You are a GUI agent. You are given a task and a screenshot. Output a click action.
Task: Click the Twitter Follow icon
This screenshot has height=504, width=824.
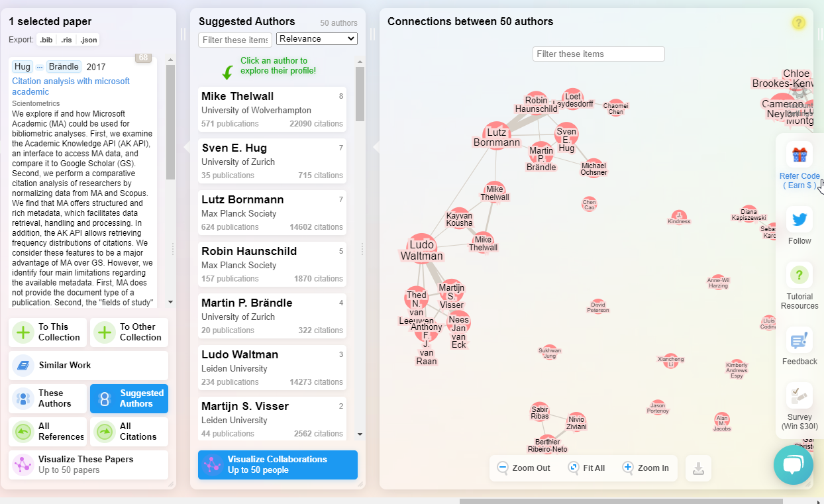point(799,219)
